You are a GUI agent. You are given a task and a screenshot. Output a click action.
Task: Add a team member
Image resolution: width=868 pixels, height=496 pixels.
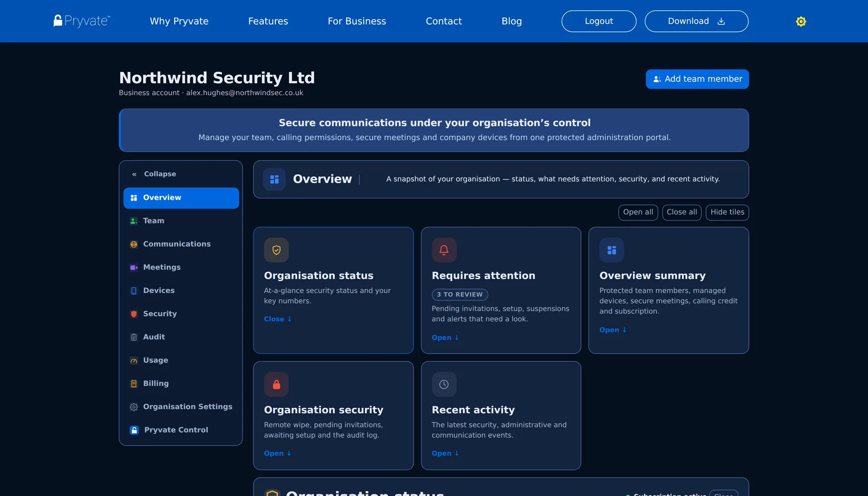click(x=697, y=79)
